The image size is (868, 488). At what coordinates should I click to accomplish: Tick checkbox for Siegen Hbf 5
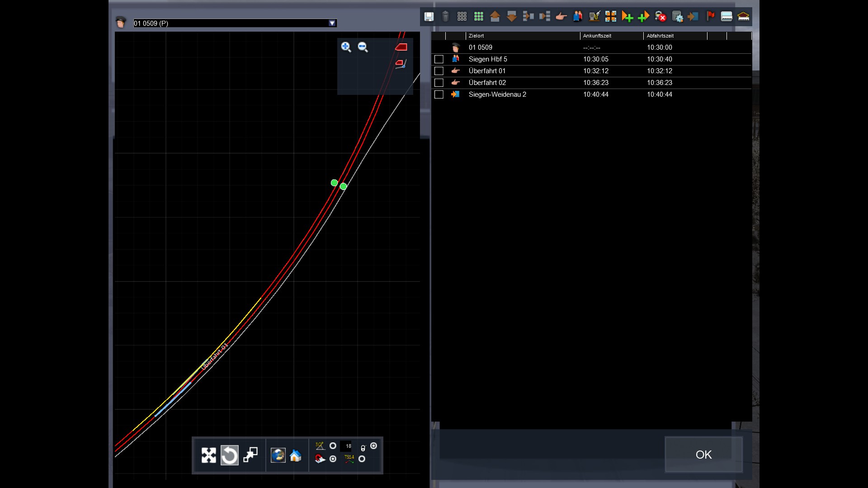click(x=439, y=59)
